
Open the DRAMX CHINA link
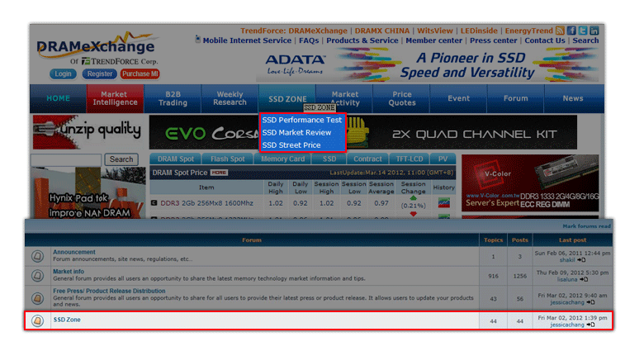click(x=382, y=31)
